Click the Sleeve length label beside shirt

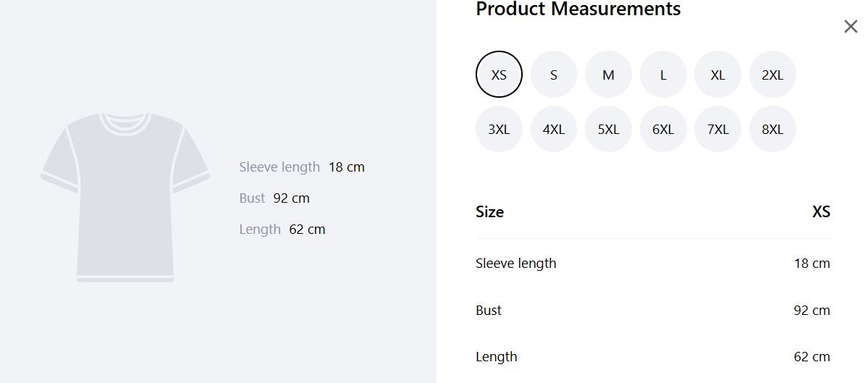(279, 167)
